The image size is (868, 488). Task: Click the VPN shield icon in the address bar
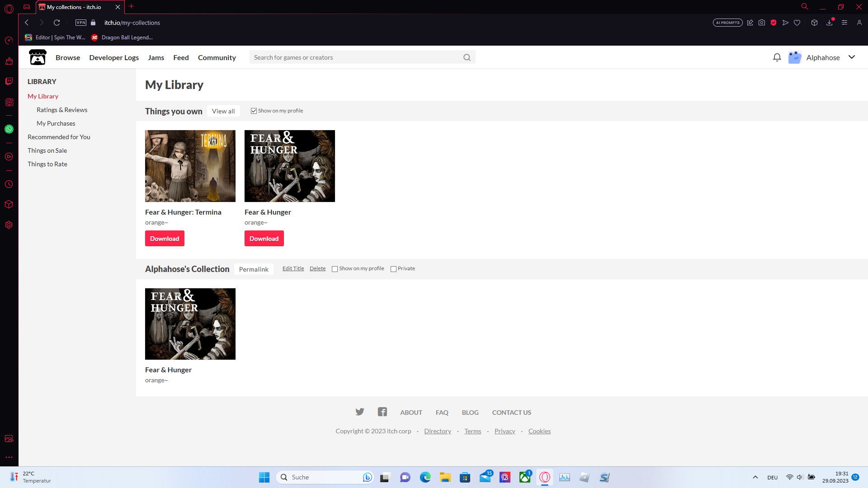[x=80, y=23]
